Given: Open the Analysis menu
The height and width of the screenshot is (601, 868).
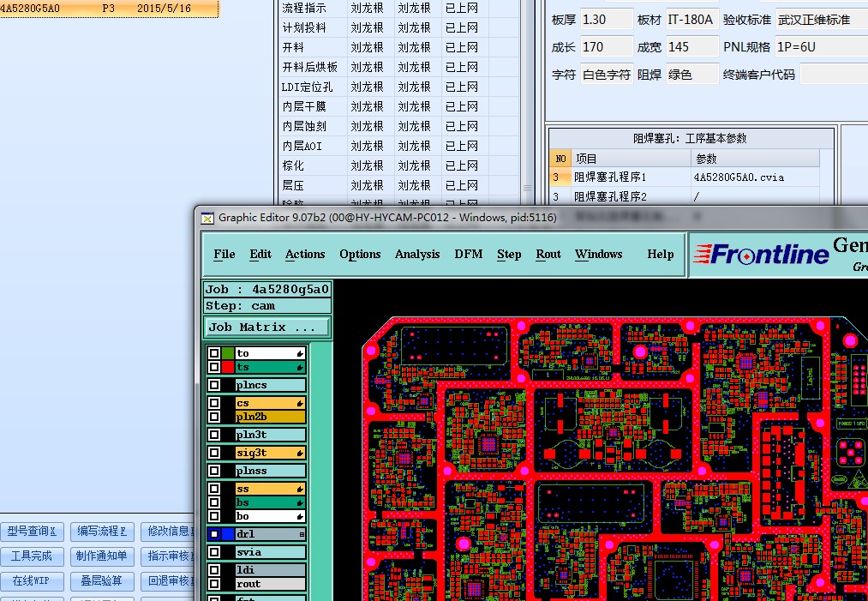Looking at the screenshot, I should tap(417, 255).
